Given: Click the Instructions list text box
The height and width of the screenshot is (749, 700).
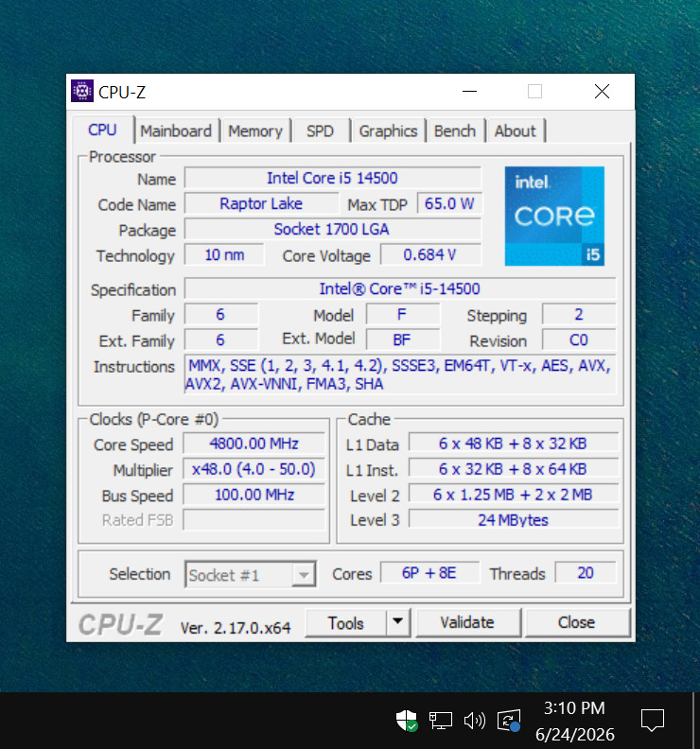Looking at the screenshot, I should (400, 374).
